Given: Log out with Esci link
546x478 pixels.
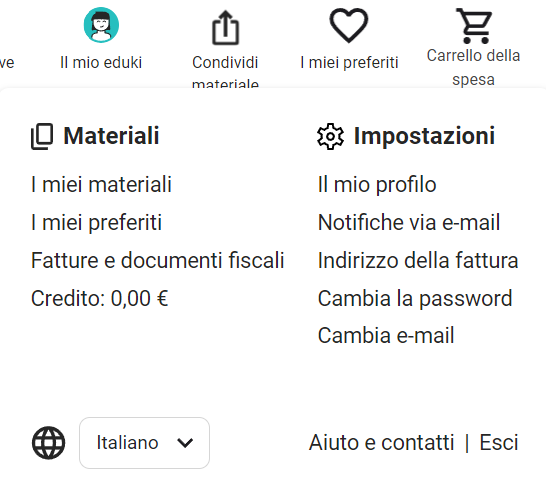Looking at the screenshot, I should (x=499, y=442).
